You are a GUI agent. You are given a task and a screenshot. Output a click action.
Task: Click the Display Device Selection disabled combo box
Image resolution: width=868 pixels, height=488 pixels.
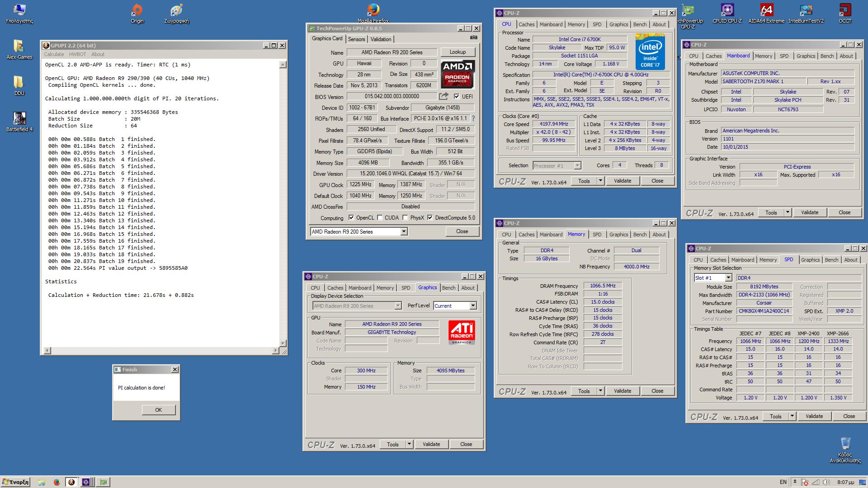[x=357, y=306]
